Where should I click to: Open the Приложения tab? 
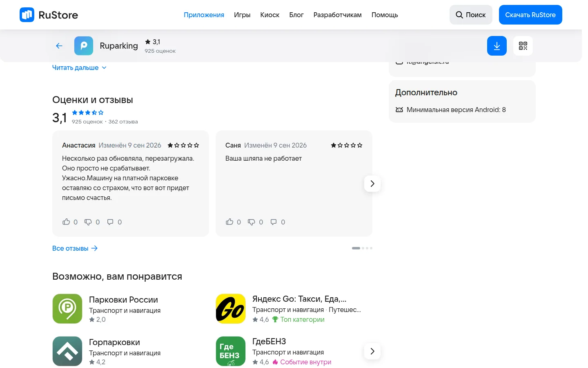click(204, 15)
